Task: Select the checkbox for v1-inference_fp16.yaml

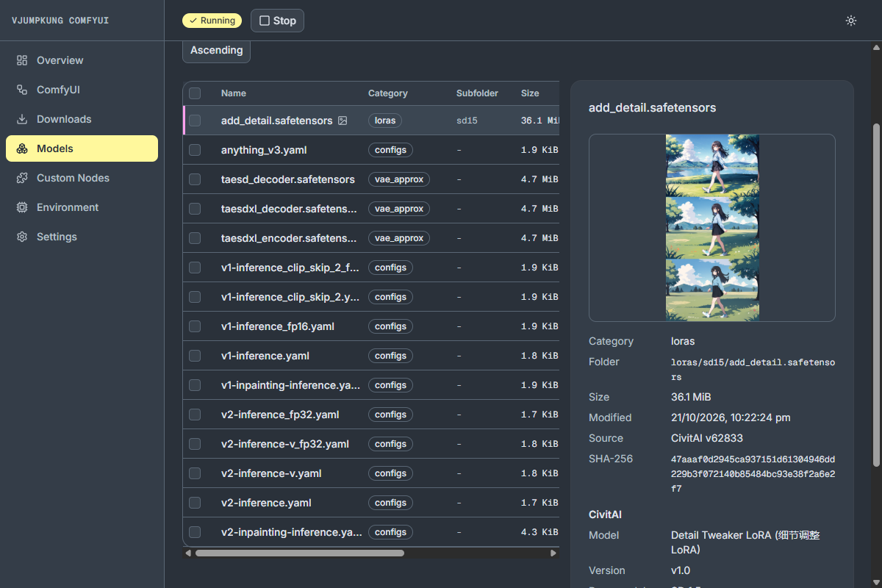Action: pyautogui.click(x=195, y=326)
